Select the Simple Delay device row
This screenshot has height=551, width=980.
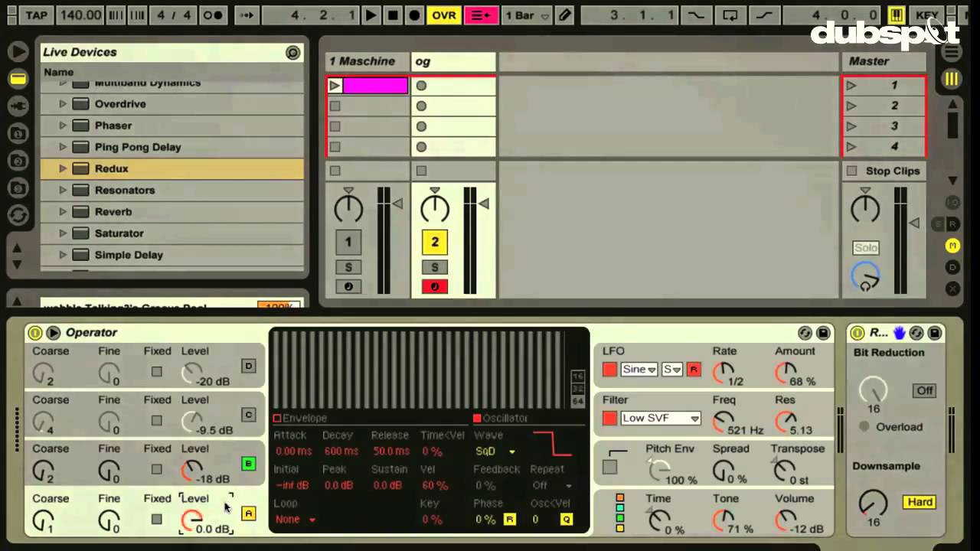point(172,255)
